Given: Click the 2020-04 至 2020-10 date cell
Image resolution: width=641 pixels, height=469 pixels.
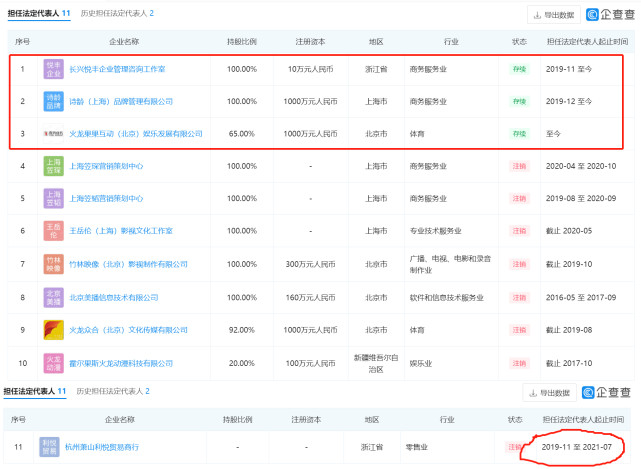Looking at the screenshot, I should (581, 166).
